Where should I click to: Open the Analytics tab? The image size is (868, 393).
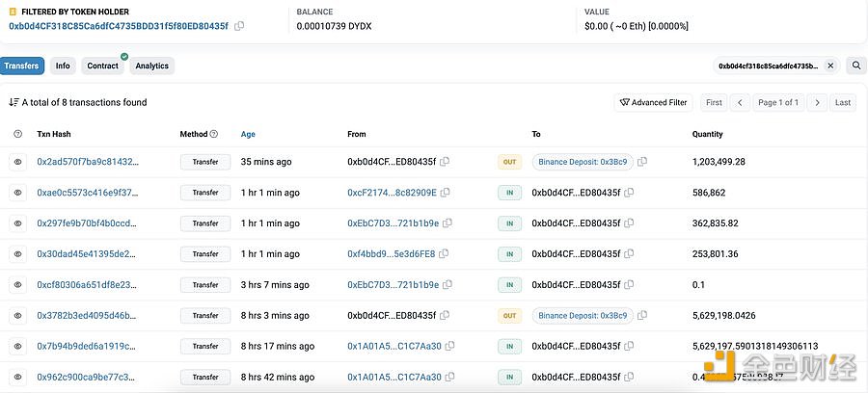(x=152, y=65)
